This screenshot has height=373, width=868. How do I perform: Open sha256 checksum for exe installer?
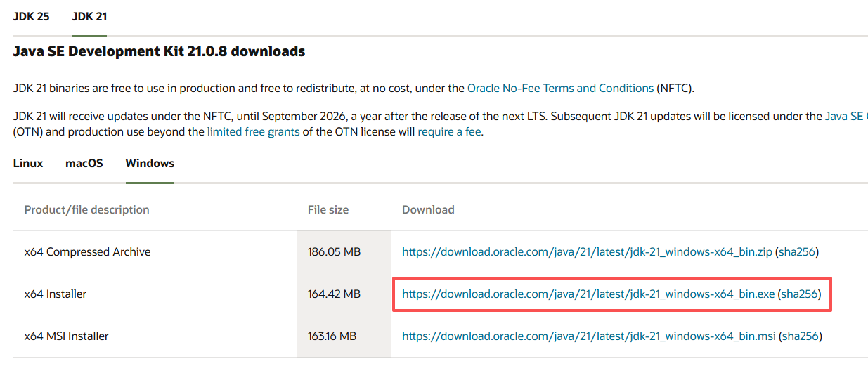pyautogui.click(x=800, y=294)
